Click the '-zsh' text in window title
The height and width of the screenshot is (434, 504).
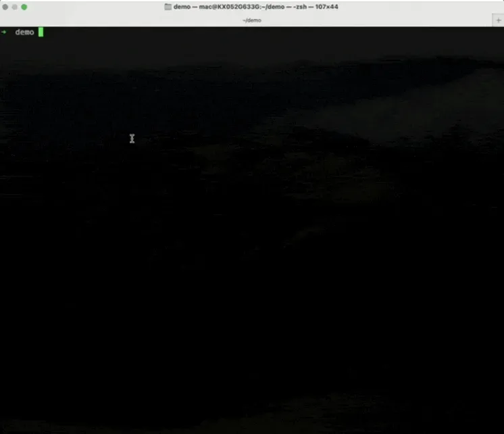(x=300, y=7)
